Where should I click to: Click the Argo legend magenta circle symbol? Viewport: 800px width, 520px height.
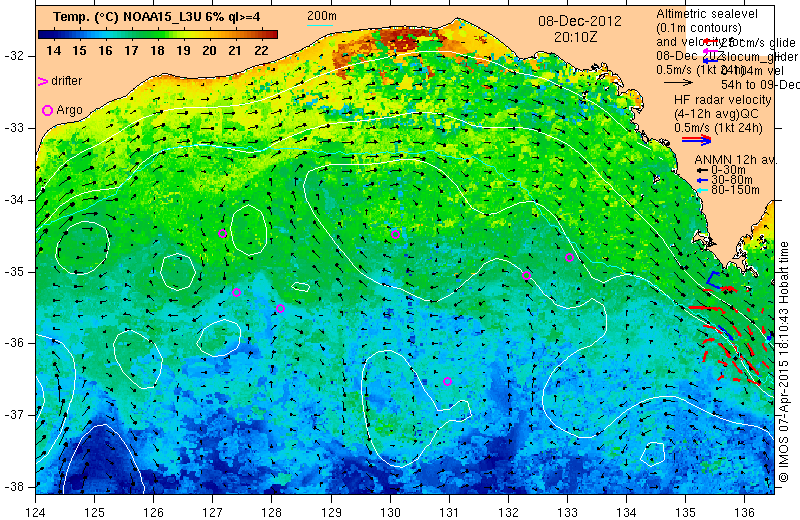pos(47,110)
